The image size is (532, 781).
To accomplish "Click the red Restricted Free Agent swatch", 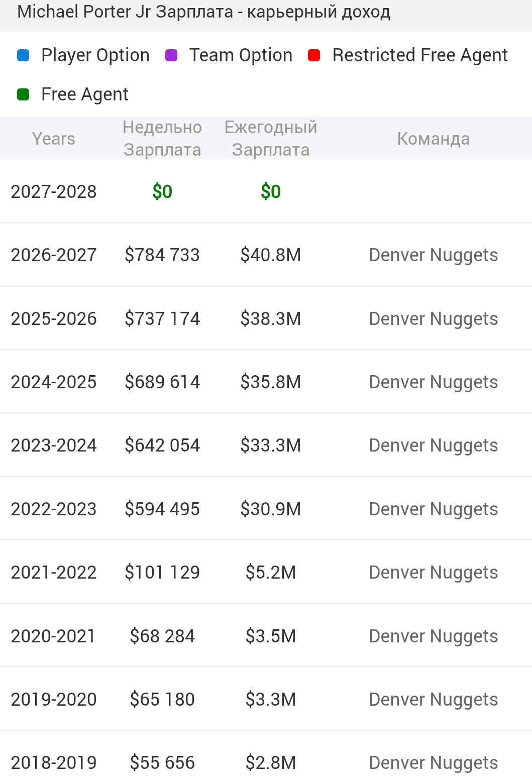I will coord(314,55).
